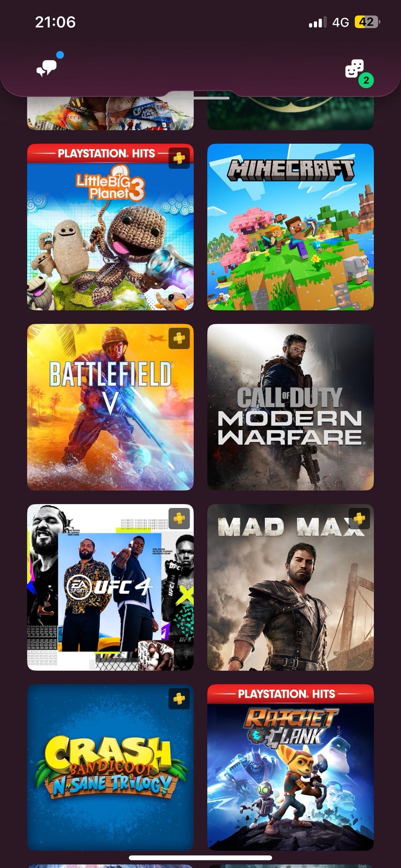The image size is (401, 868).
Task: Tap the pull-down handle under the header
Action: pos(200,98)
